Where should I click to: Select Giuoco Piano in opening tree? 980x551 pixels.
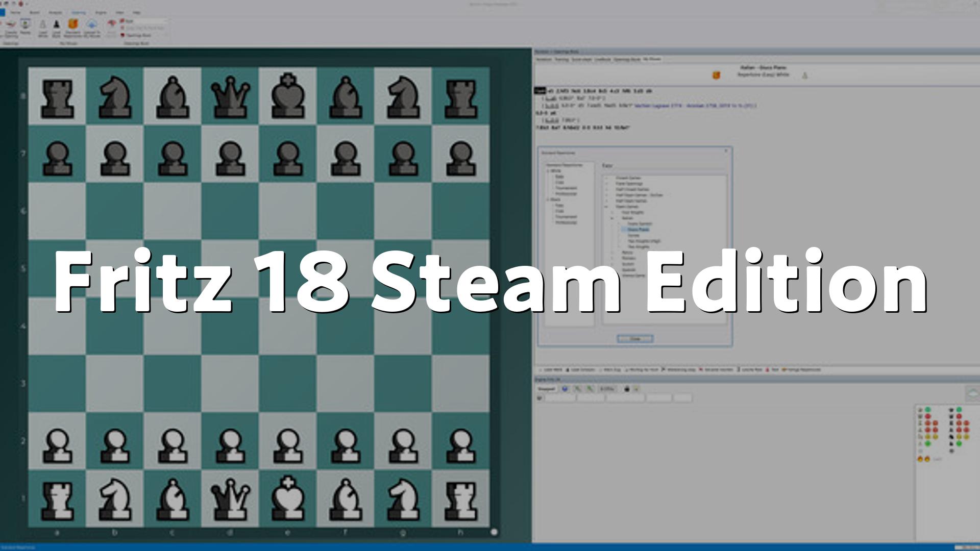[638, 230]
